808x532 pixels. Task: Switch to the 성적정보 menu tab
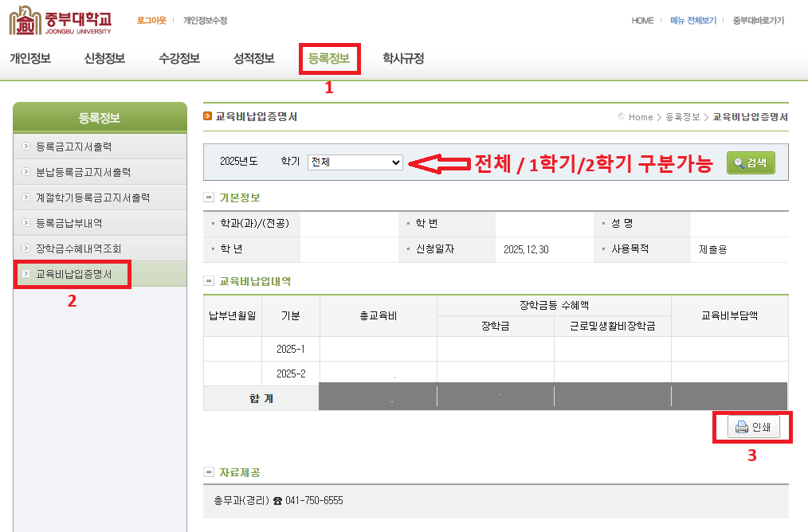coord(254,58)
